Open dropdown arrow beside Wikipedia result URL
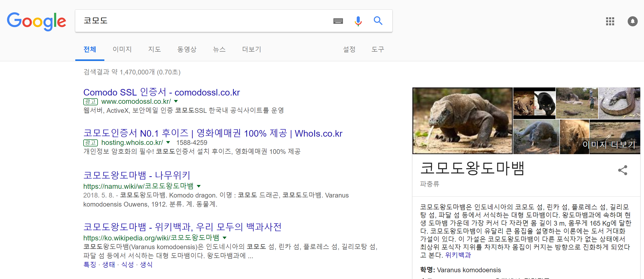This screenshot has width=644, height=279. tap(225, 238)
